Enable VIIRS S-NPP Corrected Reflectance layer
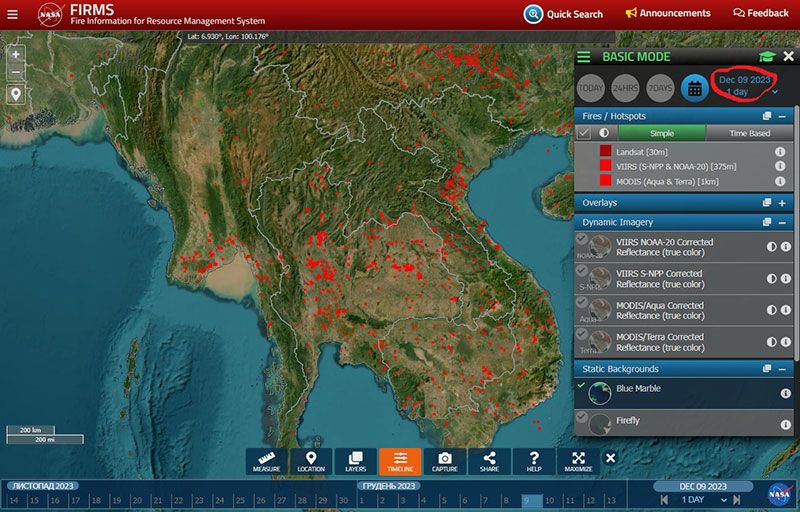Screen dimensions: 800x512 click(582, 271)
